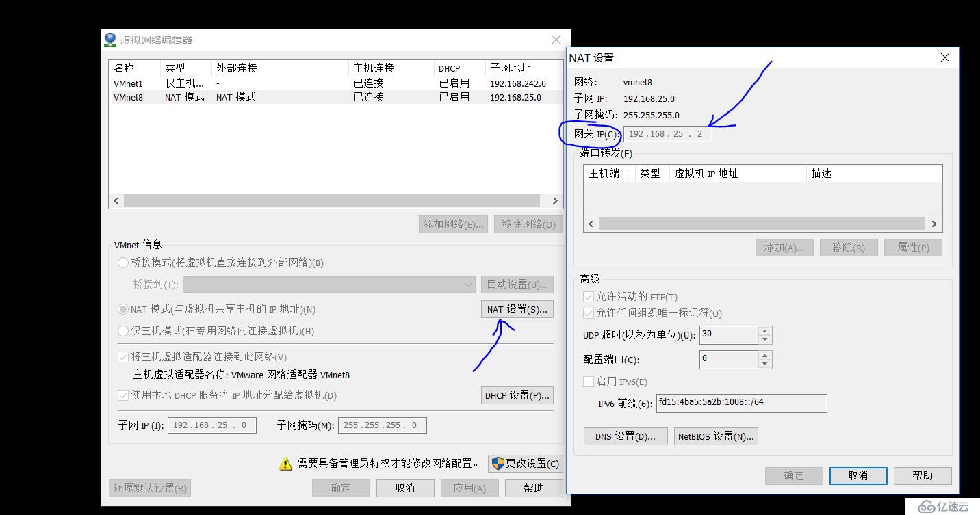
Task: Click the 还原默认设置(R) button
Action: (x=149, y=488)
